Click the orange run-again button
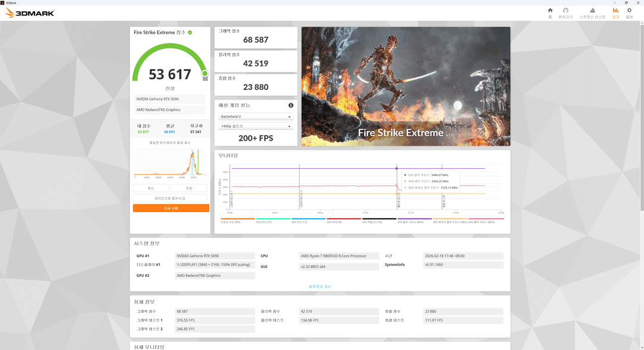Viewport: 644px width, 350px height. coord(171,208)
